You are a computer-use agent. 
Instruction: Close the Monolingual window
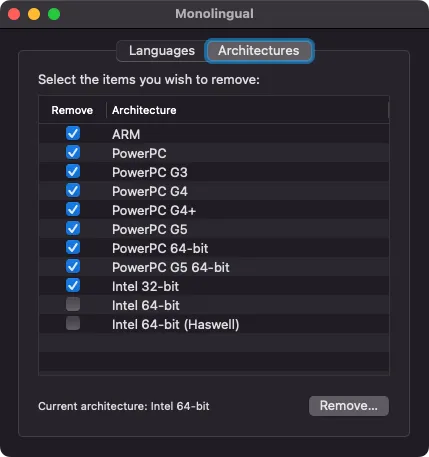[x=14, y=14]
